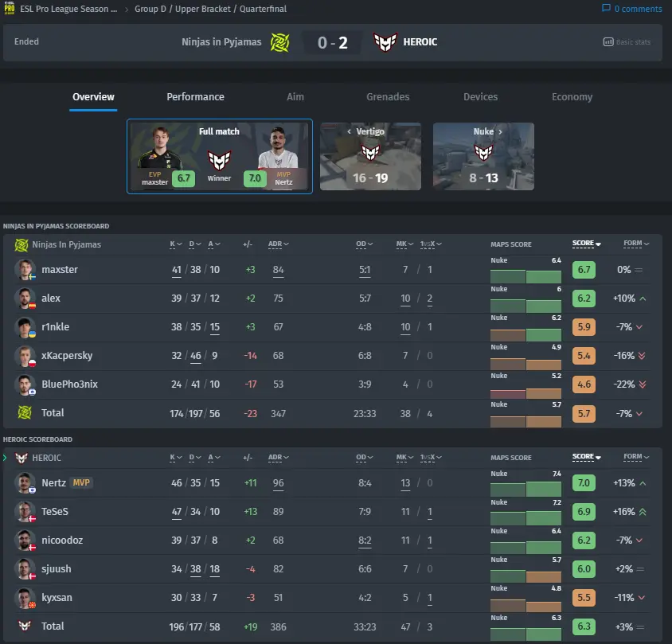Click BluePho3nix's Nuke maps score bars
The image size is (672, 644).
tap(525, 392)
